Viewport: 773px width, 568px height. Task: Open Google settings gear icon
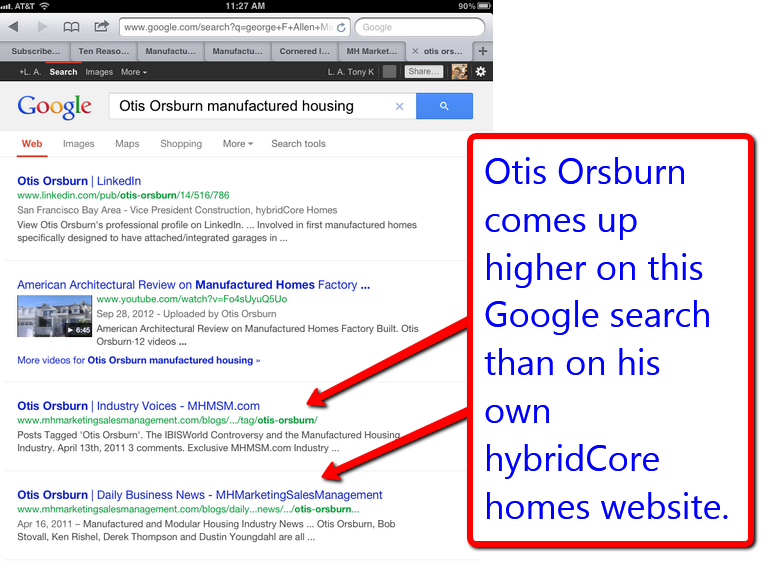click(481, 72)
